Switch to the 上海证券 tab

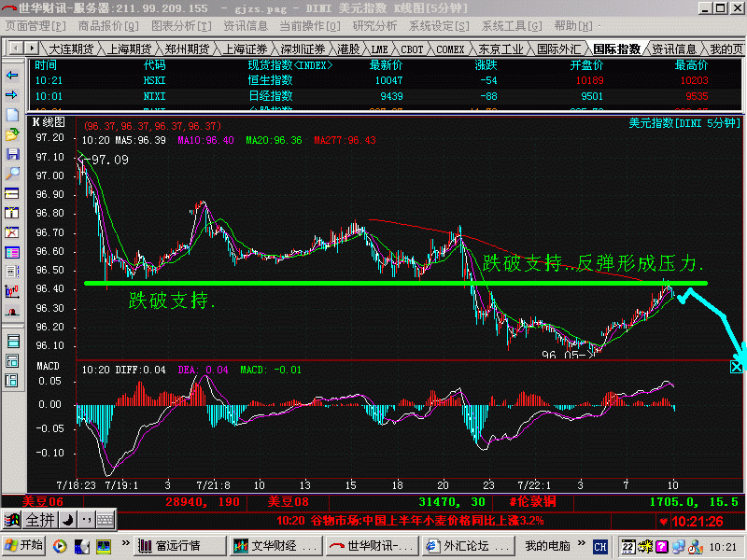(246, 49)
